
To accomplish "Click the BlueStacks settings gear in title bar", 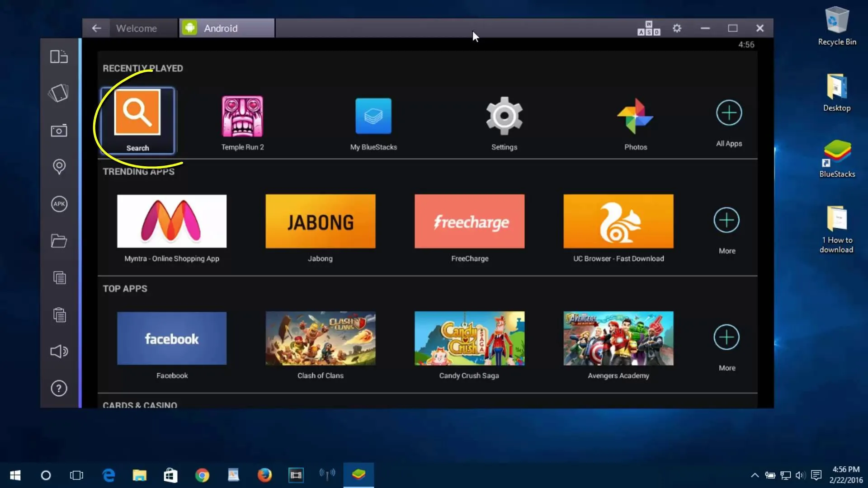I will 677,28.
